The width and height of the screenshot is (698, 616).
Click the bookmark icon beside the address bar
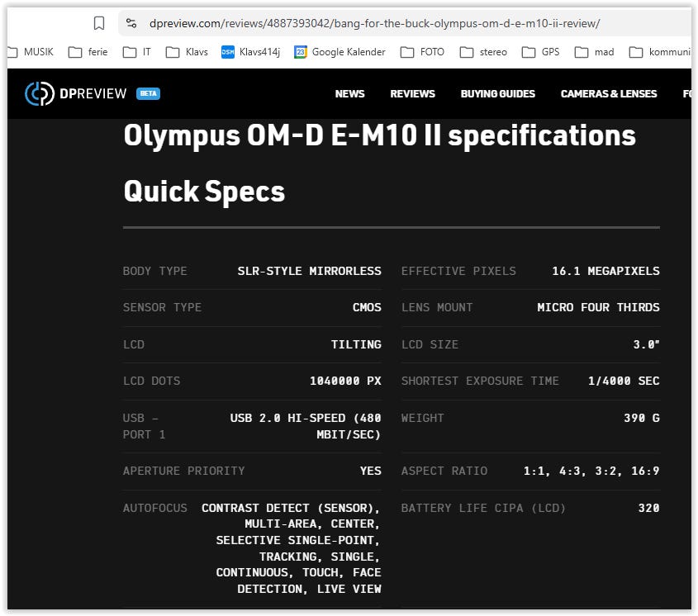point(99,23)
